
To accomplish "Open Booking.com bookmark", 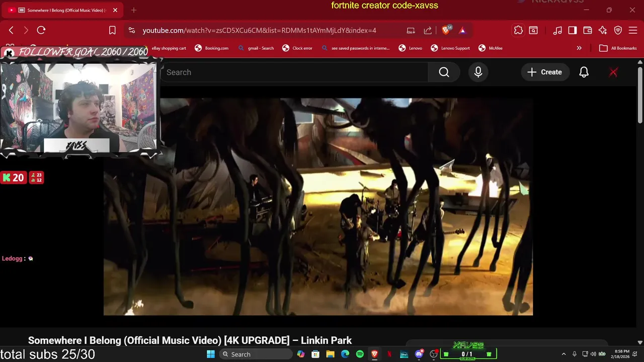I will 212,48.
